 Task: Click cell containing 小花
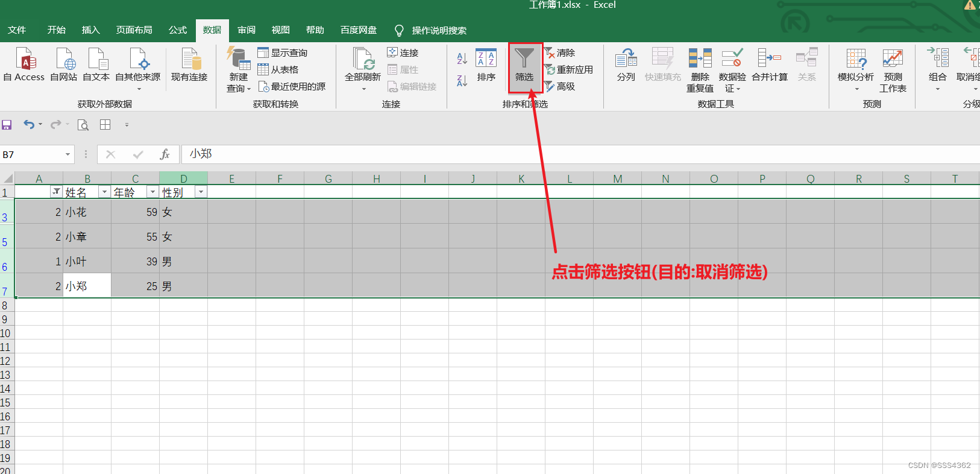[x=87, y=212]
